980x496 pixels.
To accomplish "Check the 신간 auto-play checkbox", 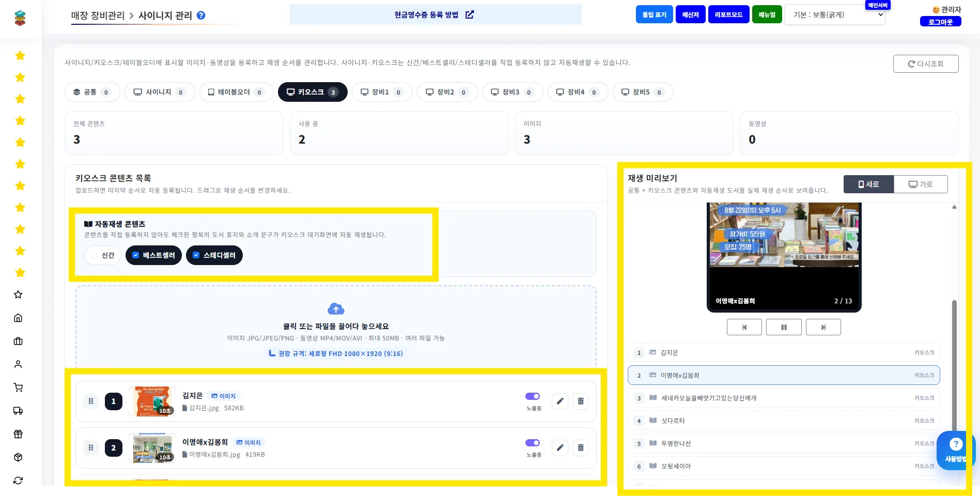I will (94, 255).
